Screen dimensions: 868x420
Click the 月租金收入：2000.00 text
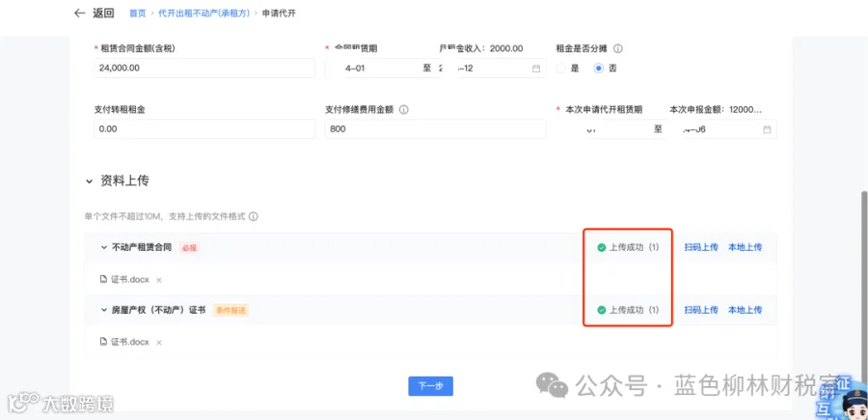[x=481, y=49]
